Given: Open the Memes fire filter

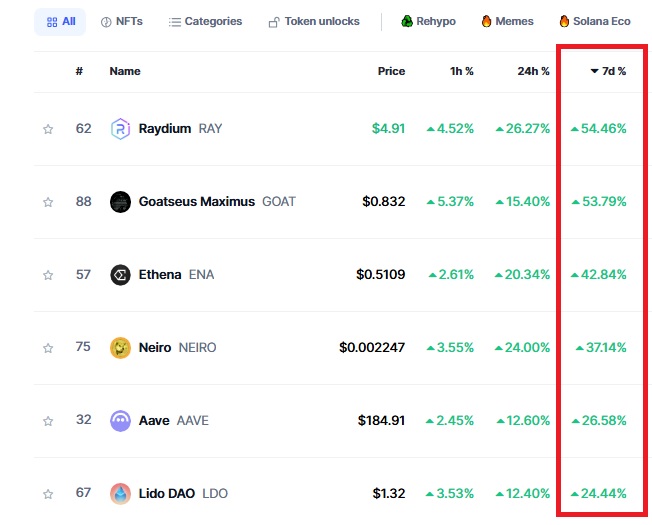Looking at the screenshot, I should tap(507, 21).
